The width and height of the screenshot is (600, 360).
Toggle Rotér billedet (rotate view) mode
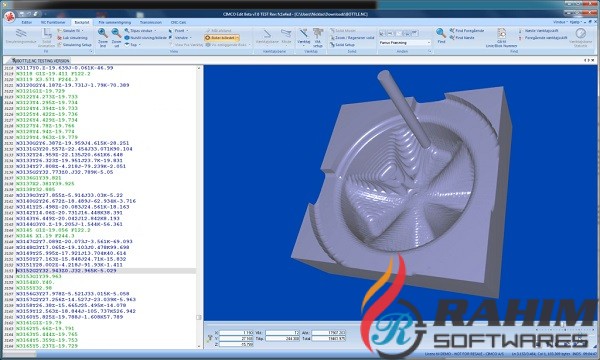coord(222,38)
